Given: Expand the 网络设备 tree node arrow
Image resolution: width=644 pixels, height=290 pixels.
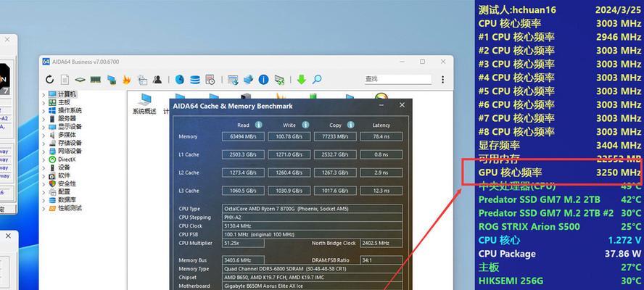Looking at the screenshot, I should tap(44, 151).
